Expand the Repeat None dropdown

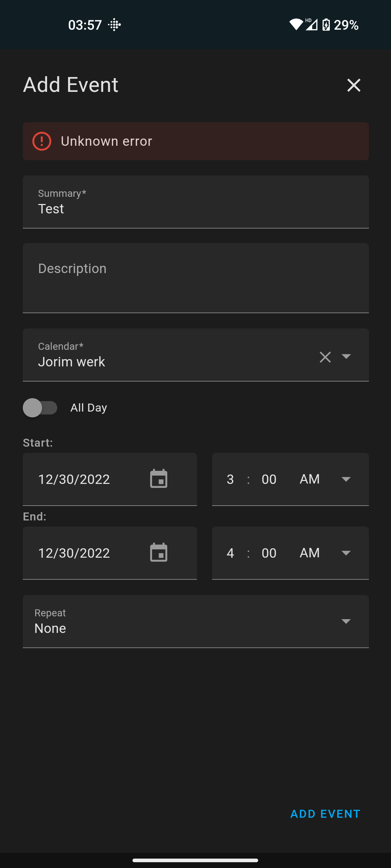(196, 621)
